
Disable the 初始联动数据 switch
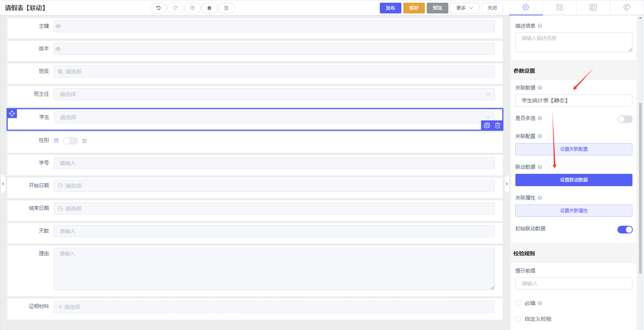(624, 230)
